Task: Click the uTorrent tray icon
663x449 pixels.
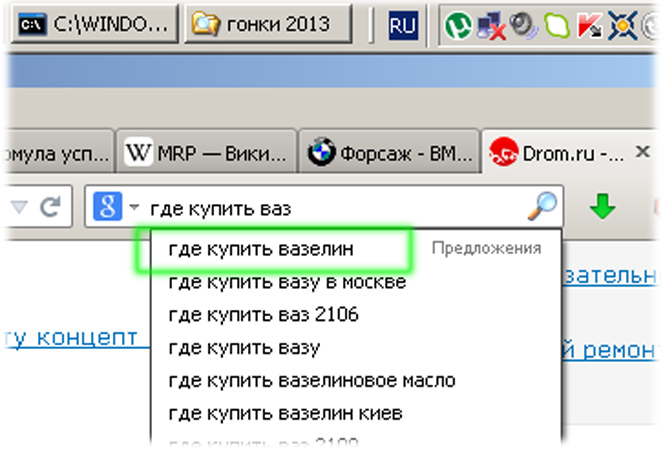Action: click(x=460, y=22)
